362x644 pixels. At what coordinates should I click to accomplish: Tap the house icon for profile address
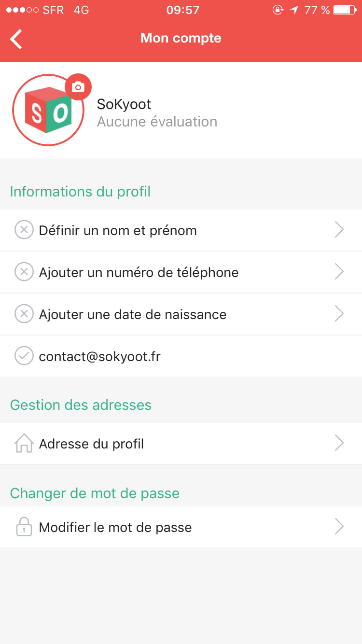click(x=24, y=444)
